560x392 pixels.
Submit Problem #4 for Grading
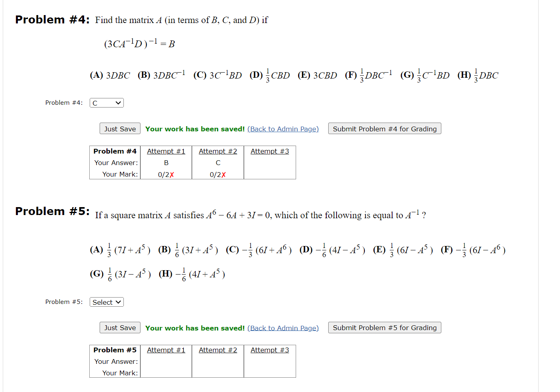[x=384, y=128]
